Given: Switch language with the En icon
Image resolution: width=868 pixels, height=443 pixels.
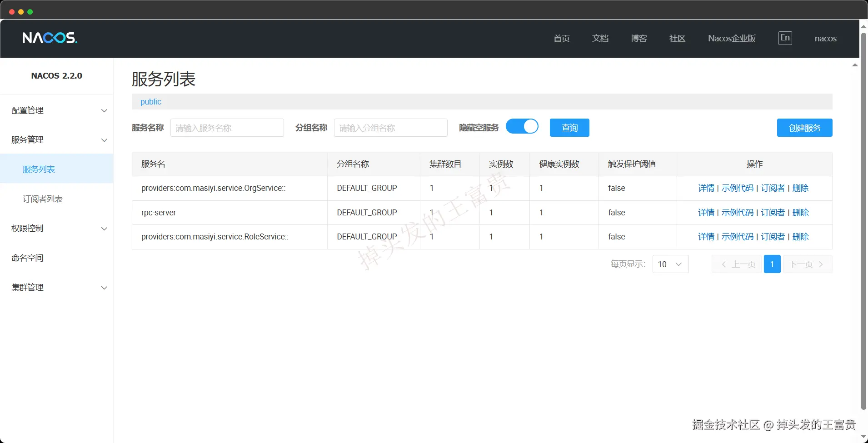Looking at the screenshot, I should pos(785,38).
